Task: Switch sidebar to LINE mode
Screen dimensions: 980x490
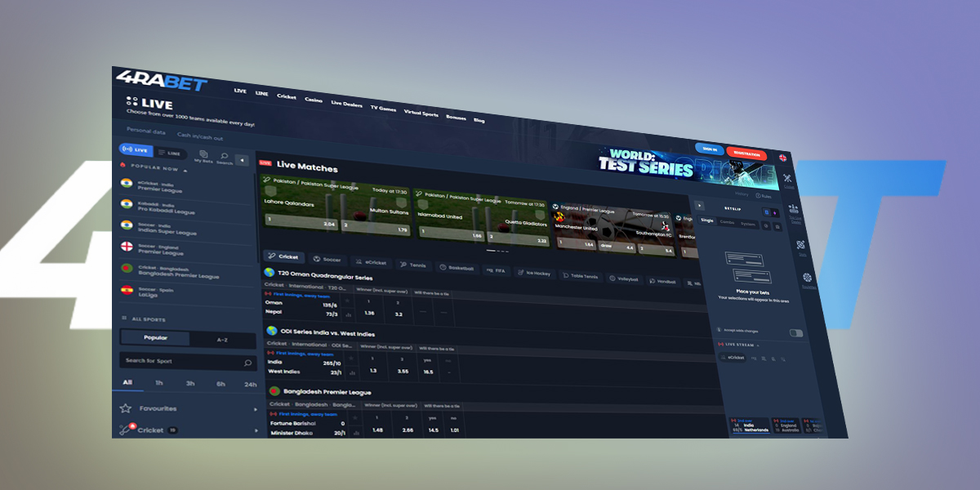Action: (x=171, y=153)
